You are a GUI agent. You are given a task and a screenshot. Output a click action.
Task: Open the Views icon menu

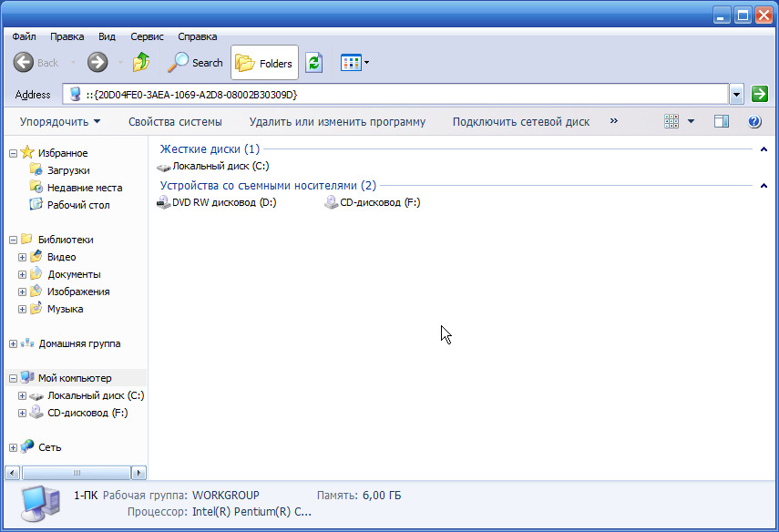pyautogui.click(x=354, y=63)
